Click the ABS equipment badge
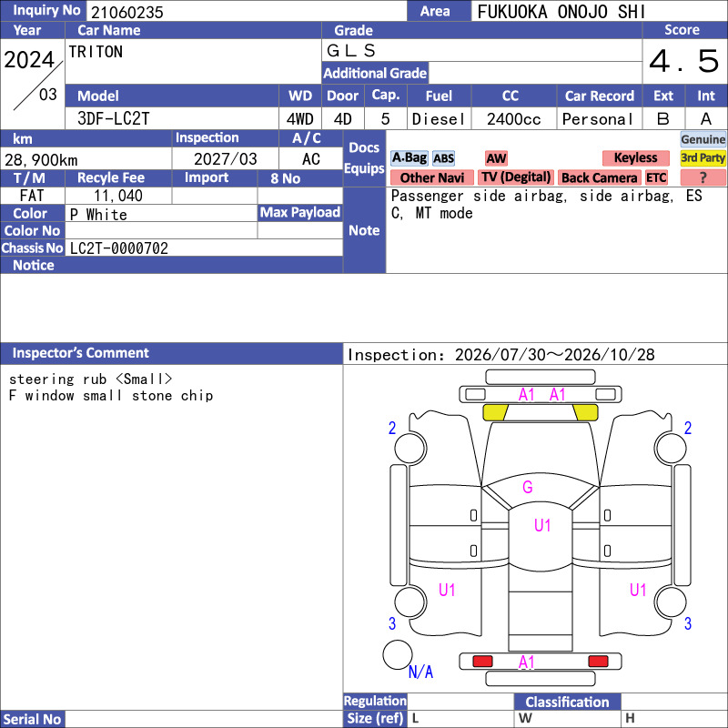This screenshot has width=728, height=728. (x=443, y=158)
